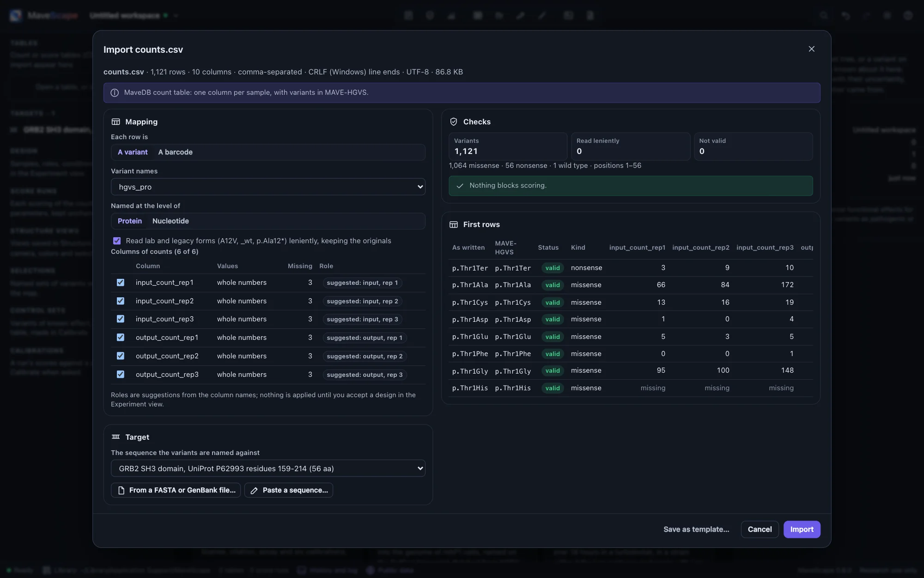924x578 pixels.
Task: Click the pencil icon on Paste a sequence
Action: click(x=254, y=491)
